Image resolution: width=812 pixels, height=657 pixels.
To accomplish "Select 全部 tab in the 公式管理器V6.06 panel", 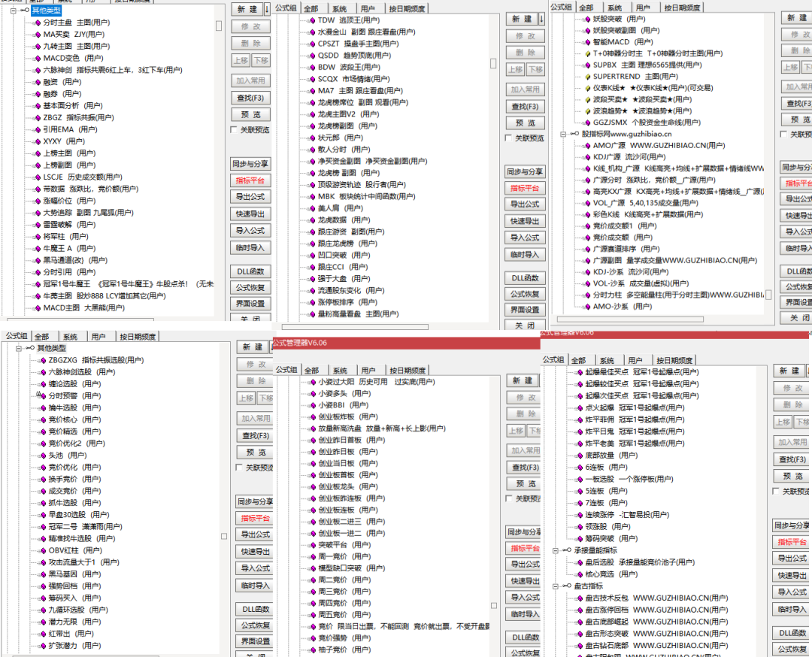I will [311, 370].
